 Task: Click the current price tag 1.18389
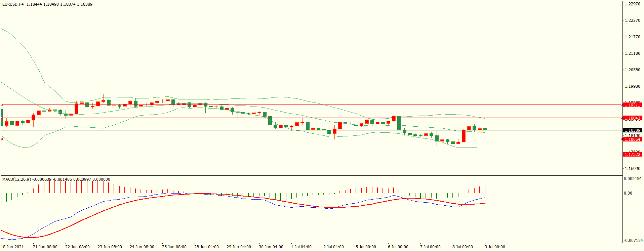632,130
